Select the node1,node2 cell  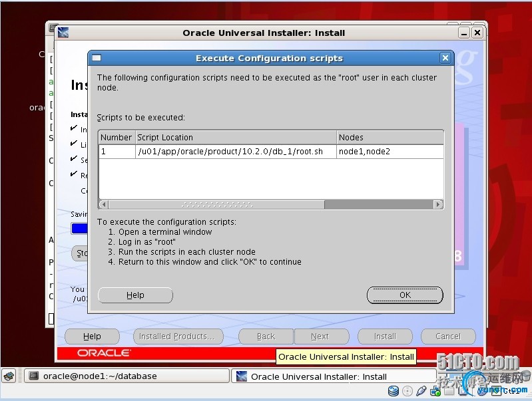coord(390,151)
